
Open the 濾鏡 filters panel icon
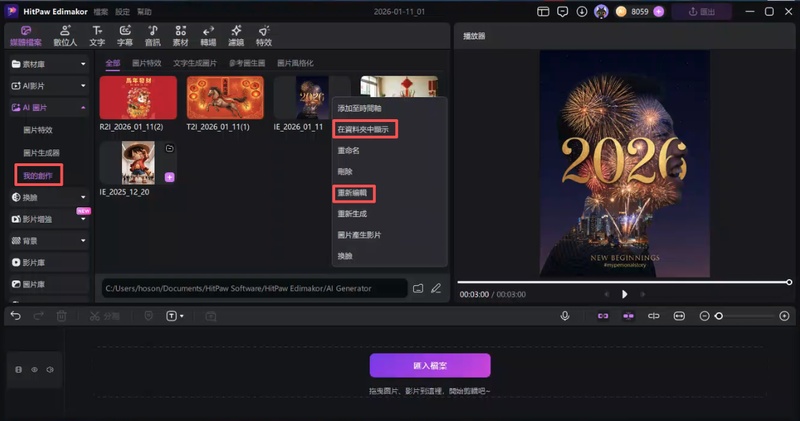point(235,36)
